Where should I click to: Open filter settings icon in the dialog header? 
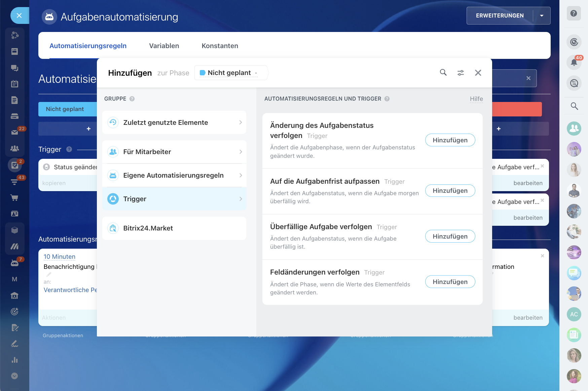tap(461, 73)
